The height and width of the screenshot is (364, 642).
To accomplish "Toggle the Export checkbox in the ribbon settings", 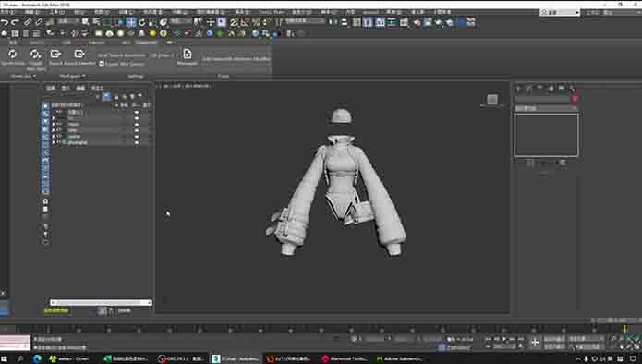I will (102, 64).
